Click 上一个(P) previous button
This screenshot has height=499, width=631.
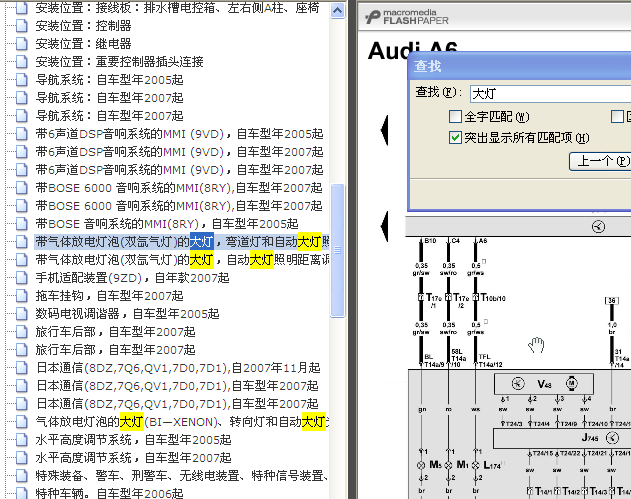600,161
